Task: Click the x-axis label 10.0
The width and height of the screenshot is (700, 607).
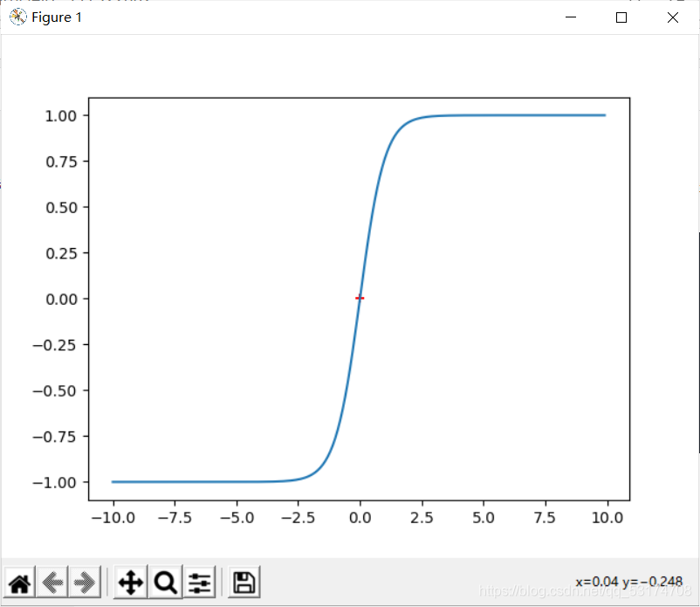Action: pos(607,518)
